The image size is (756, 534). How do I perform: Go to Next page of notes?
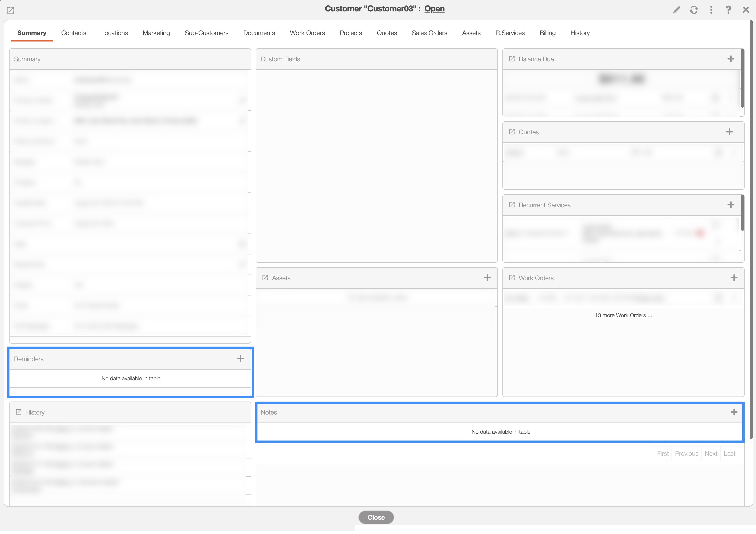point(711,454)
